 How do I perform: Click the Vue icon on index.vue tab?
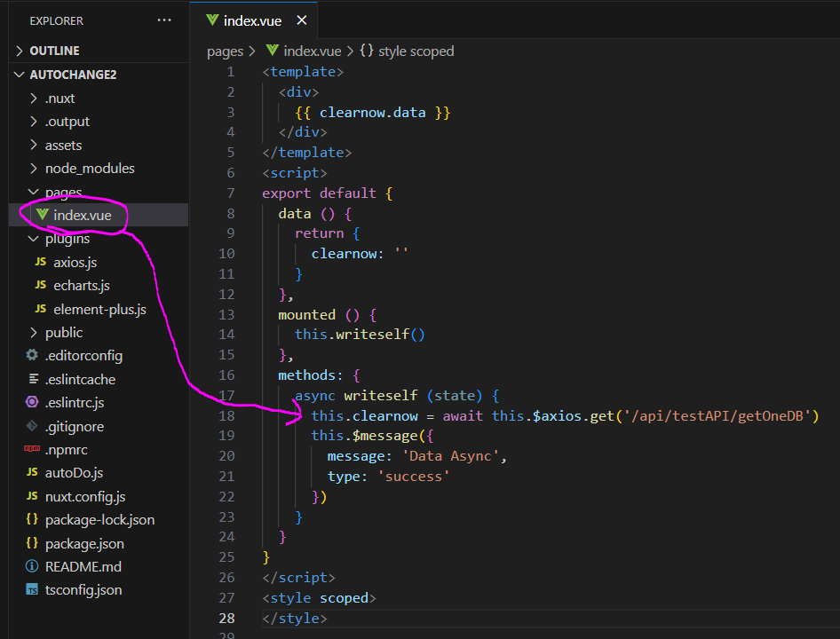click(x=211, y=20)
